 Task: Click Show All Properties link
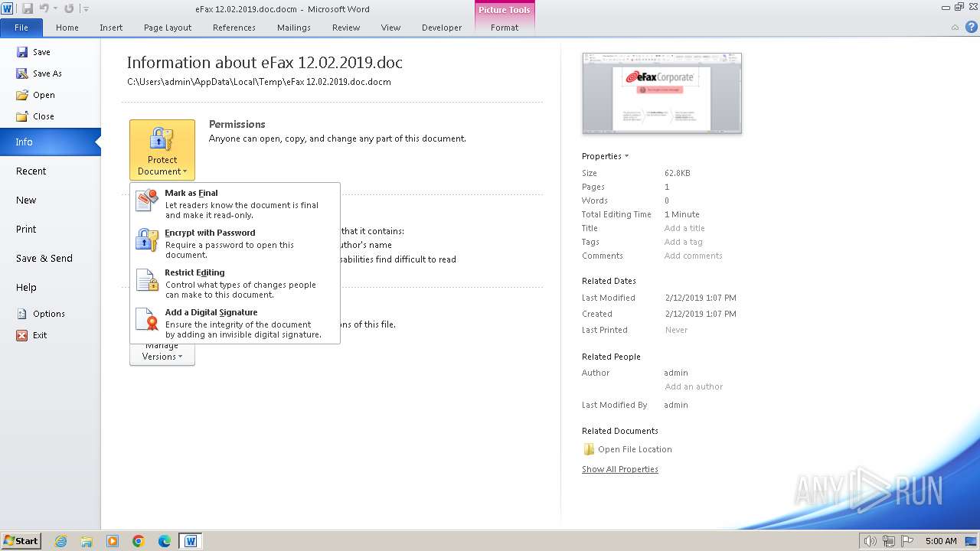tap(620, 469)
